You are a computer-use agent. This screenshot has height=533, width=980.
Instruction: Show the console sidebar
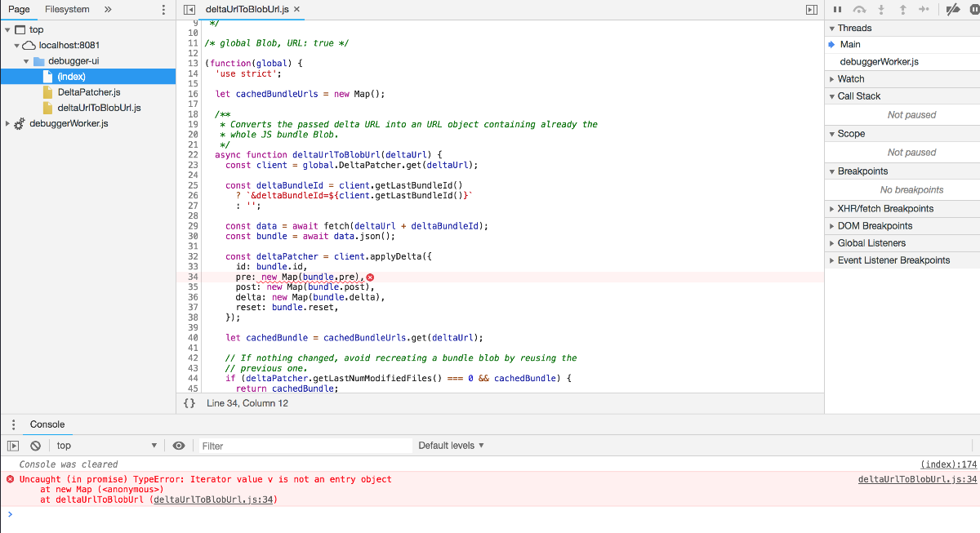(13, 446)
